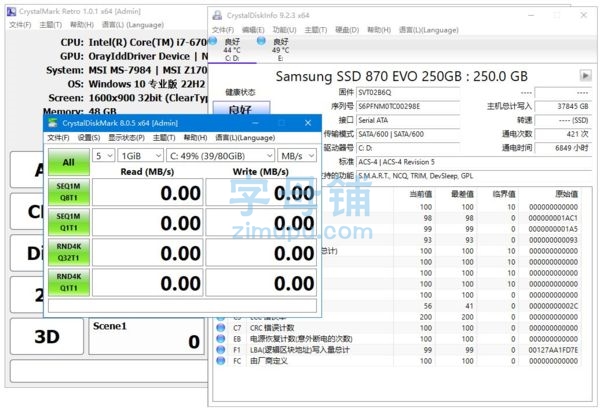600x411 pixels.
Task: Click the CRC 错误计数 attribute row
Action: coord(398,328)
